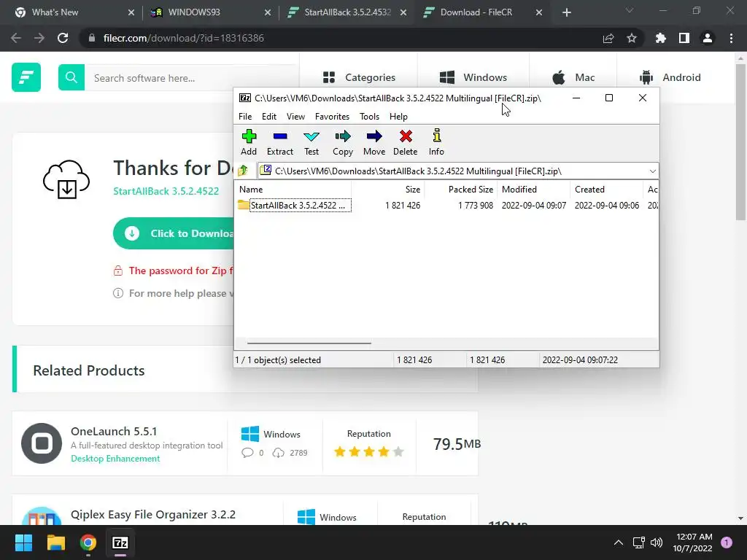Expand the Chrome tab search chevron
747x560 pixels.
[x=630, y=10]
